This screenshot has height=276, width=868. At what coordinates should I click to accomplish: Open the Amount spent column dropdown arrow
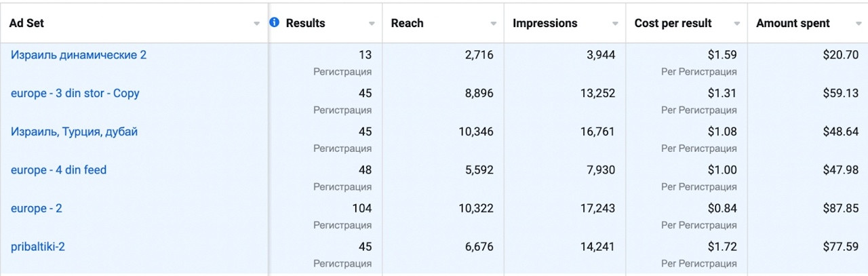pos(859,24)
